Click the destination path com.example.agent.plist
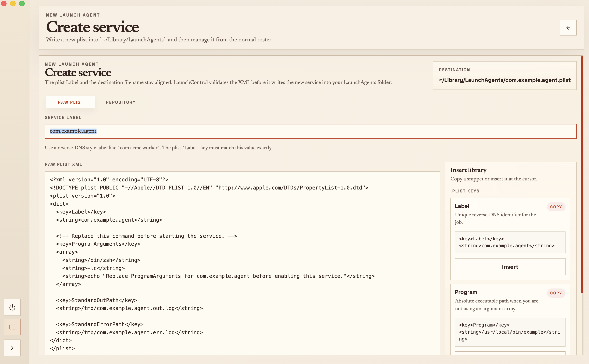589x364 pixels. (505, 80)
